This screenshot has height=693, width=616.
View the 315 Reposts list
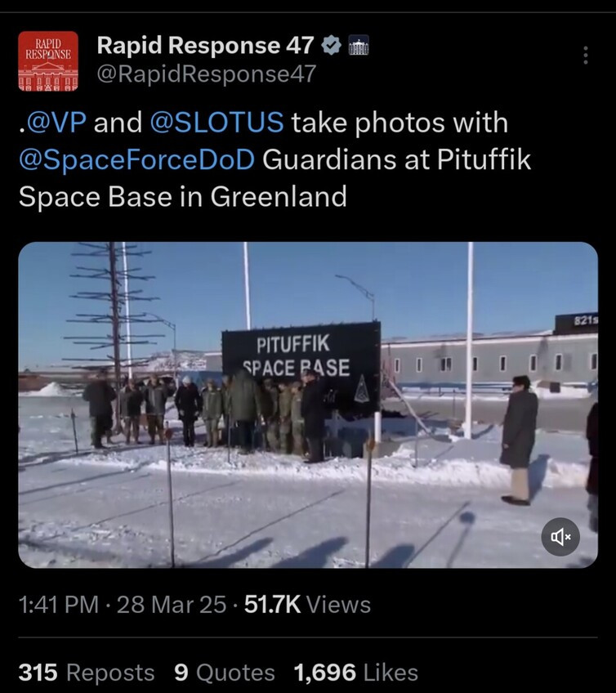[x=87, y=673]
